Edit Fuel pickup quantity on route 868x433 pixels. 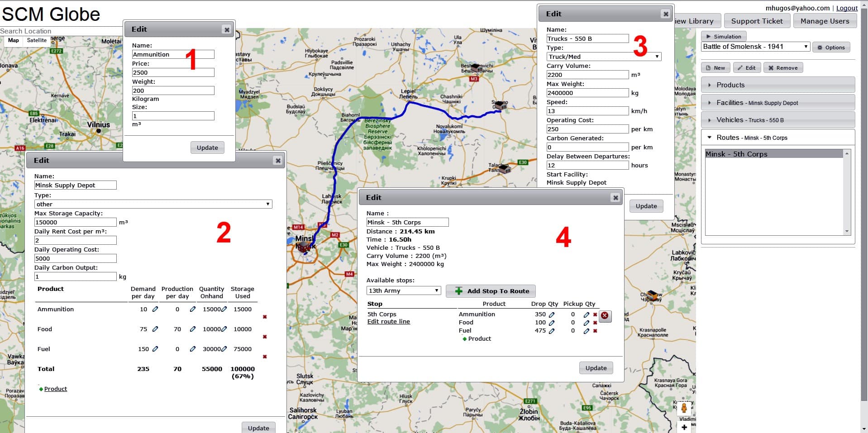[x=587, y=331]
